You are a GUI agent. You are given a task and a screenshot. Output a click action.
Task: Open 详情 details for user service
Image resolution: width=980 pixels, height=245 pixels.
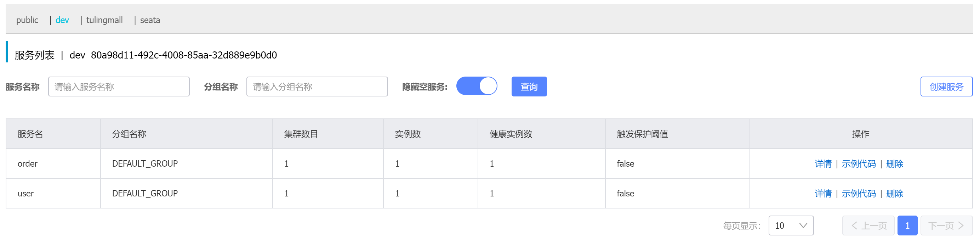pos(823,194)
